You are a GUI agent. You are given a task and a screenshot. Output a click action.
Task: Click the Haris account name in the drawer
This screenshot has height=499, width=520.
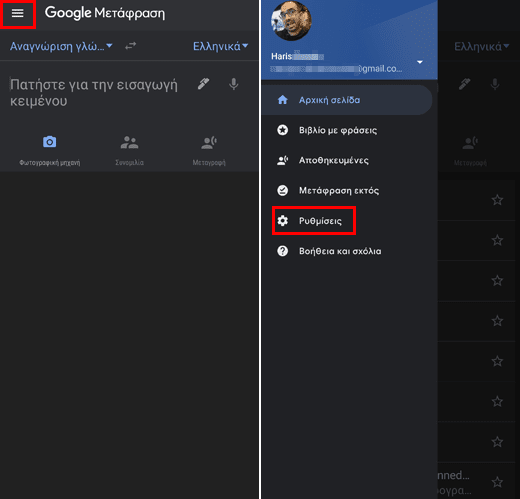[297, 56]
